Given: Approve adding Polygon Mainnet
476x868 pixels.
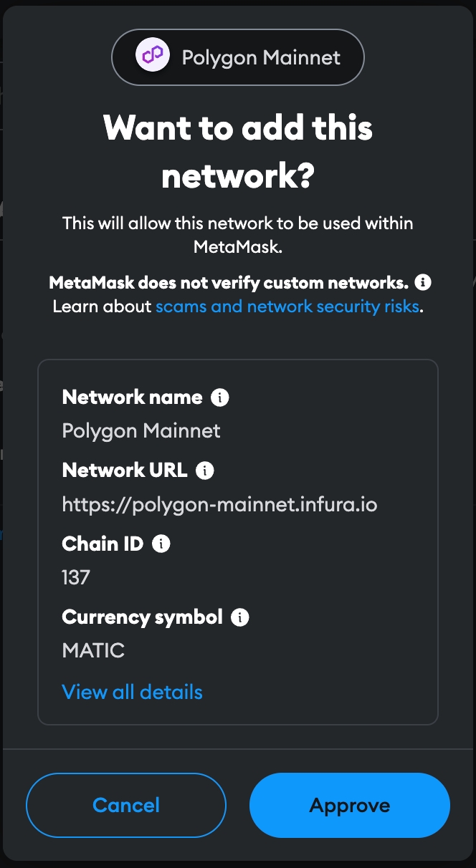Looking at the screenshot, I should [x=350, y=805].
